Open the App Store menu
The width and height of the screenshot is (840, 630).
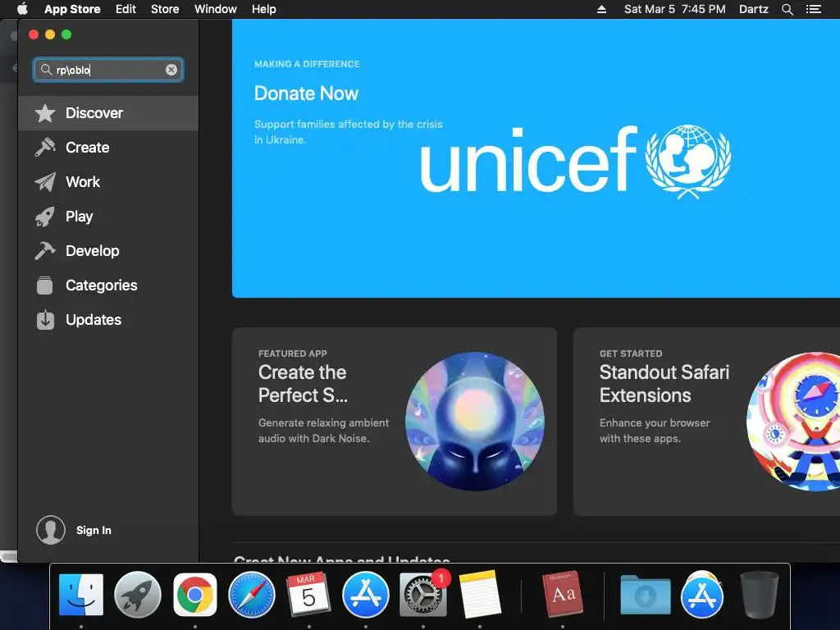[72, 9]
